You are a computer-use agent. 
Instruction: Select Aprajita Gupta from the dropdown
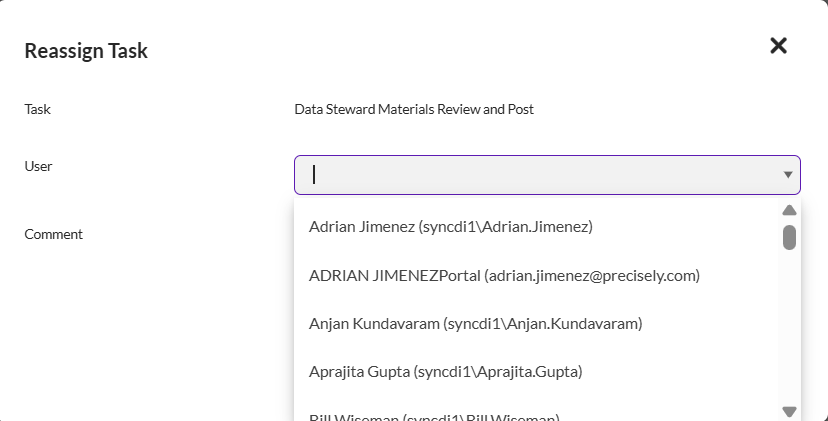(x=445, y=371)
